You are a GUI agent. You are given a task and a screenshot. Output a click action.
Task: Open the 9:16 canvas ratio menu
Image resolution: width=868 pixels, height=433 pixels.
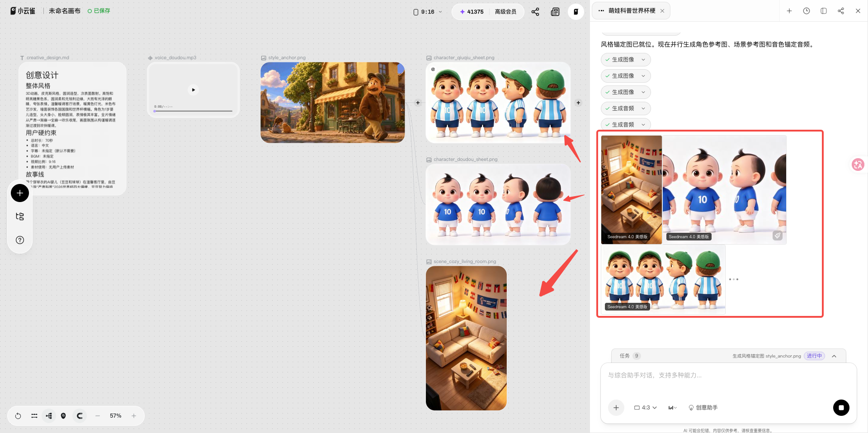(428, 12)
